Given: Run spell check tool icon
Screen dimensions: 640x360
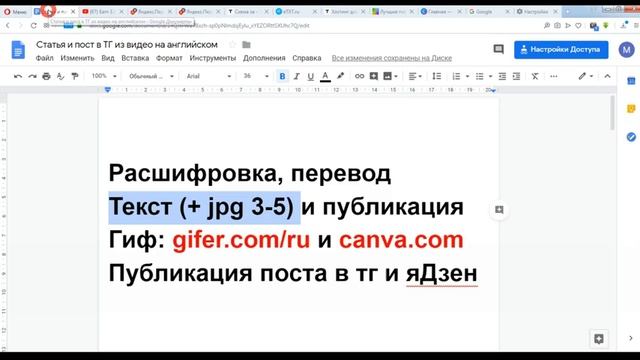Looking at the screenshot, I should tap(60, 76).
